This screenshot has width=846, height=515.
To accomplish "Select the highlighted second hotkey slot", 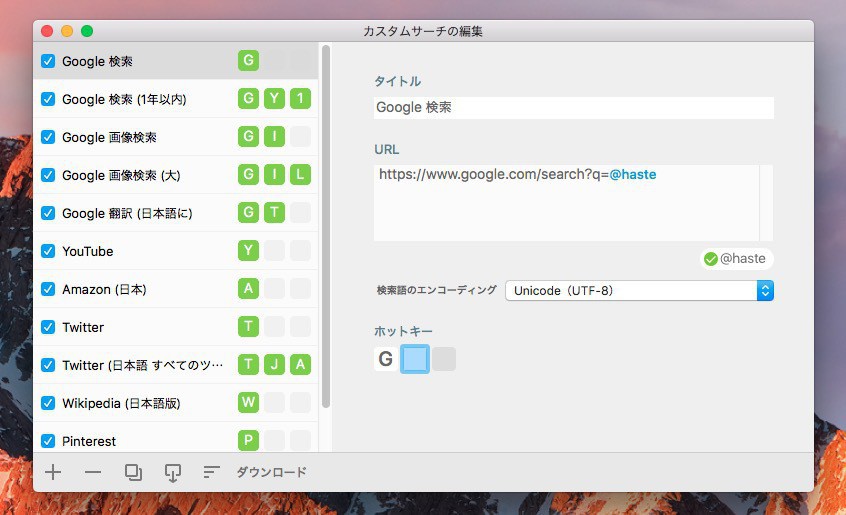I will 415,359.
